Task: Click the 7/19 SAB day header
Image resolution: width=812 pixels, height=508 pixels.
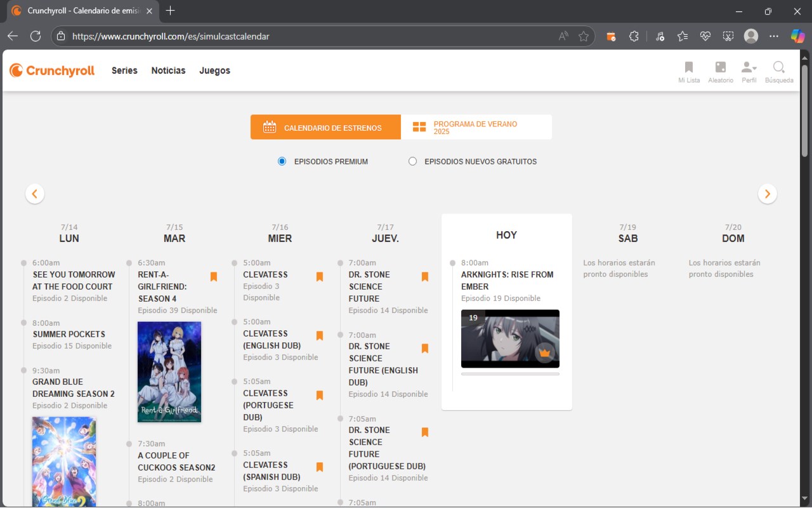Action: [628, 234]
